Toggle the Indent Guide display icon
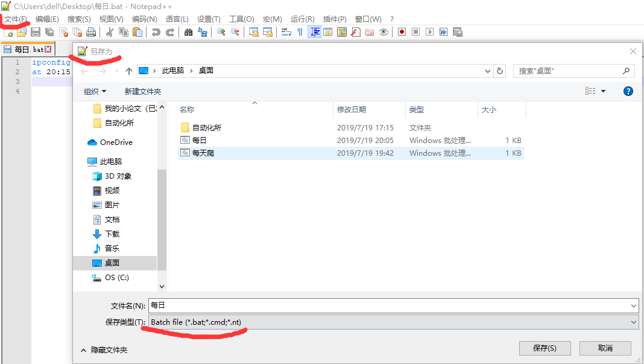 pyautogui.click(x=315, y=31)
